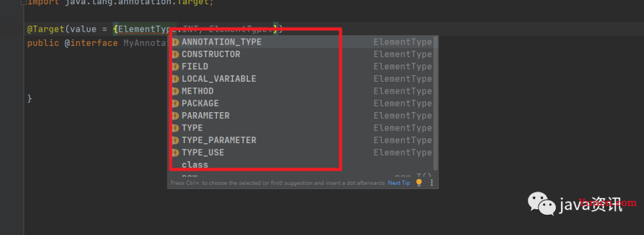The height and width of the screenshot is (235, 644).
Task: Click the field icon beside ANNOTATION_TYPE
Action: click(175, 42)
